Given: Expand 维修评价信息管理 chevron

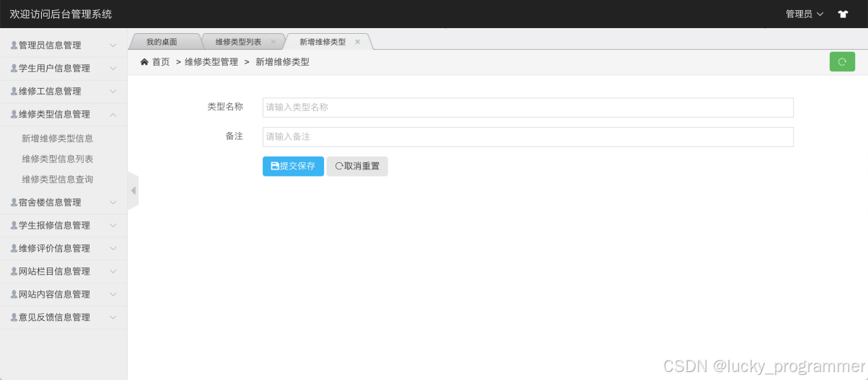Looking at the screenshot, I should click(x=113, y=248).
